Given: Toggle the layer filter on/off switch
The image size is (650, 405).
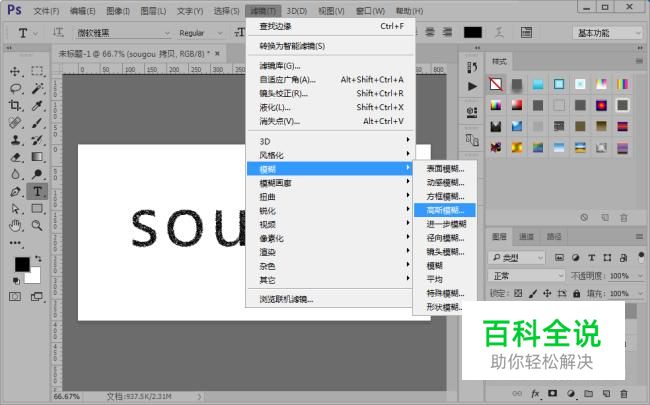Looking at the screenshot, I should (642, 258).
